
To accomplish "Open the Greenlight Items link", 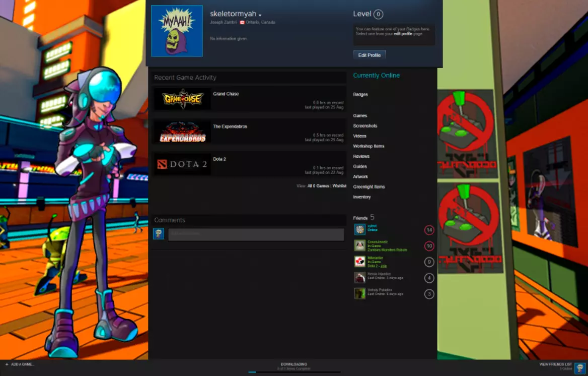I will (369, 186).
